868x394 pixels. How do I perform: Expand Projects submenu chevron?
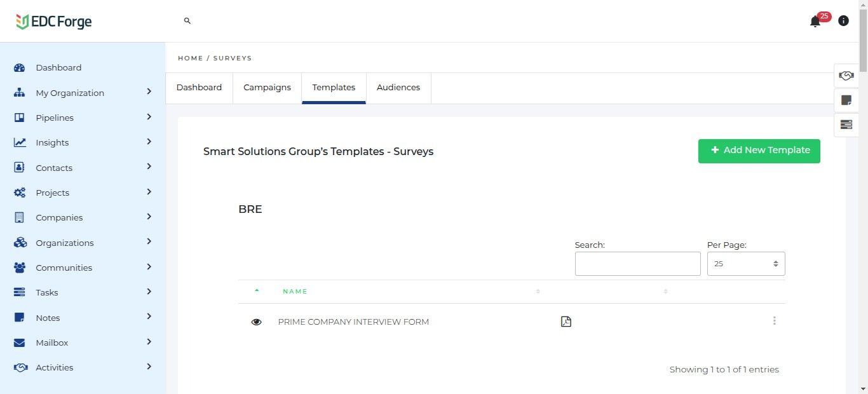pyautogui.click(x=149, y=192)
